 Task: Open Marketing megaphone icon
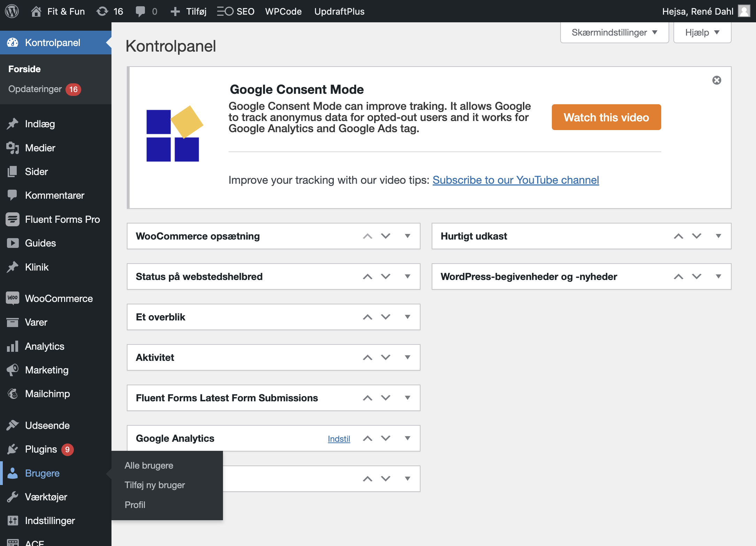point(13,370)
